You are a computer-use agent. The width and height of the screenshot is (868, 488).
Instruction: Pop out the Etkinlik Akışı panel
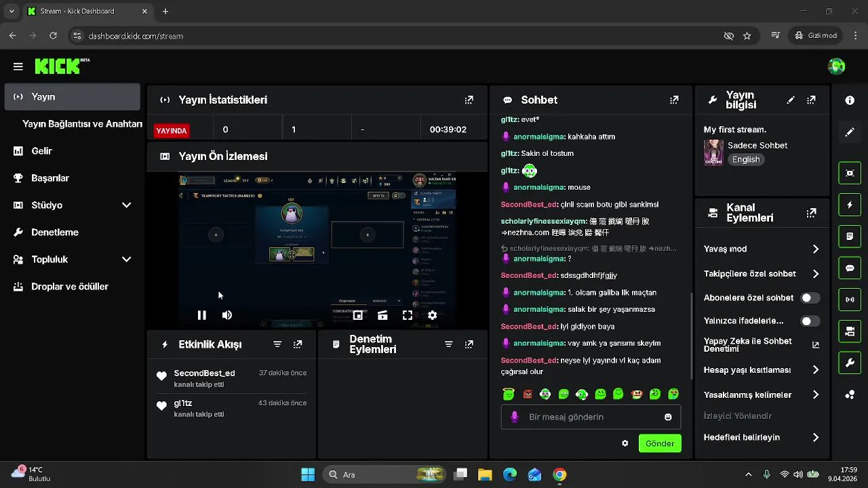(x=298, y=344)
